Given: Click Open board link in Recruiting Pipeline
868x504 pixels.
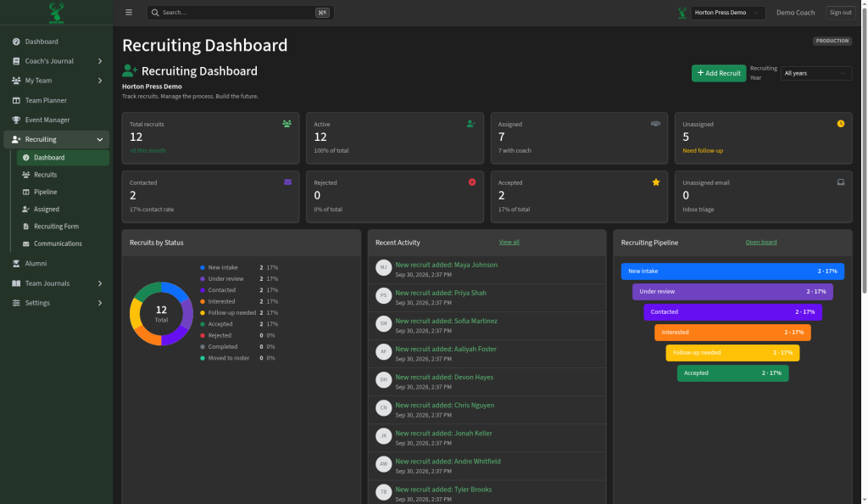Looking at the screenshot, I should (x=760, y=242).
